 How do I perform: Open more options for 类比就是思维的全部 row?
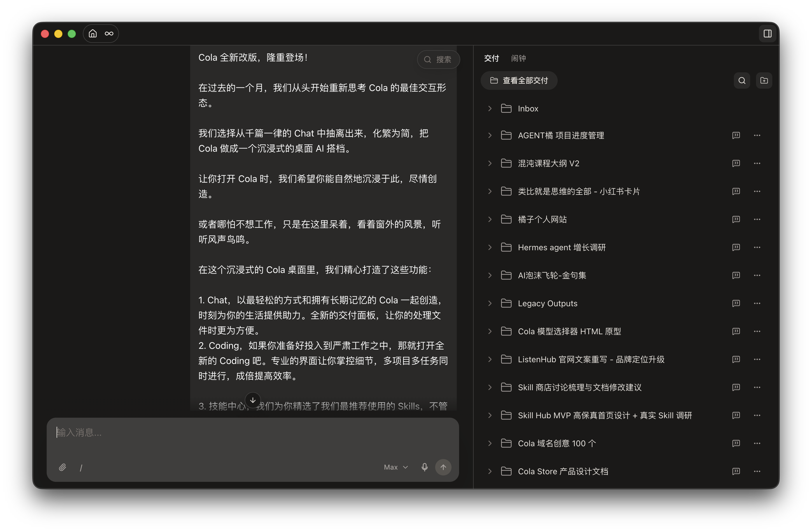pos(757,191)
